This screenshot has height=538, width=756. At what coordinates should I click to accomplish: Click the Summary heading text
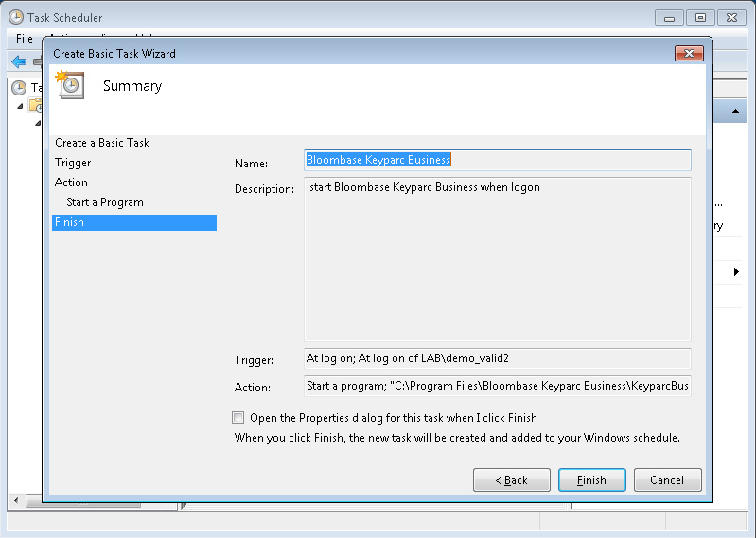pyautogui.click(x=132, y=86)
